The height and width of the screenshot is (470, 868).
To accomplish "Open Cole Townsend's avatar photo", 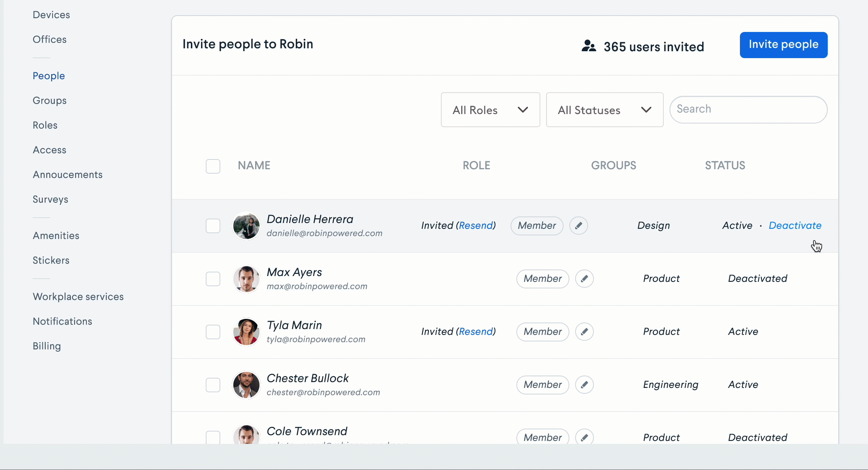I will coord(246,434).
